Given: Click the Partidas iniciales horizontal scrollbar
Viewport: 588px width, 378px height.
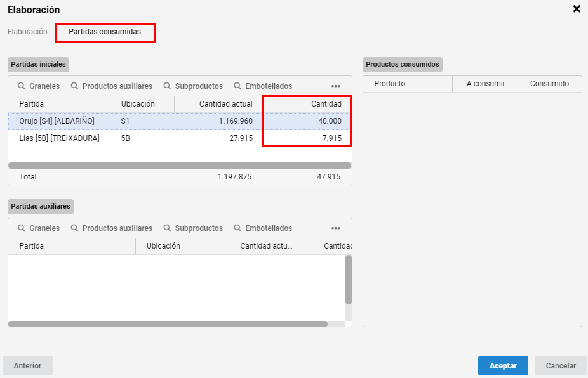Looking at the screenshot, I should click(180, 166).
